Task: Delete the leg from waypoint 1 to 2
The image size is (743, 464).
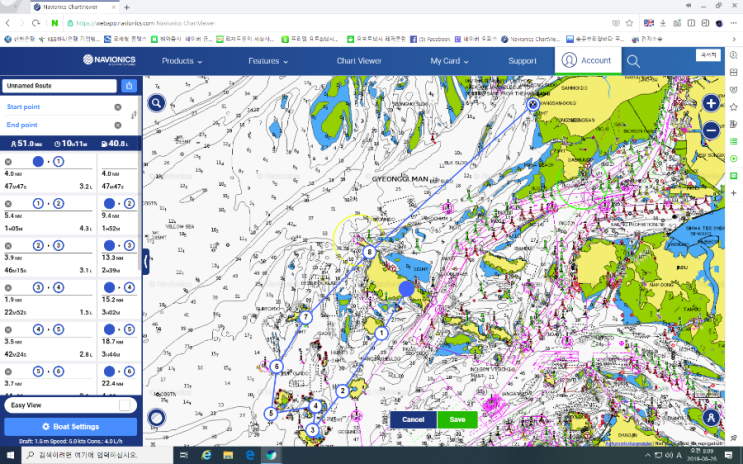Action: click(8, 204)
